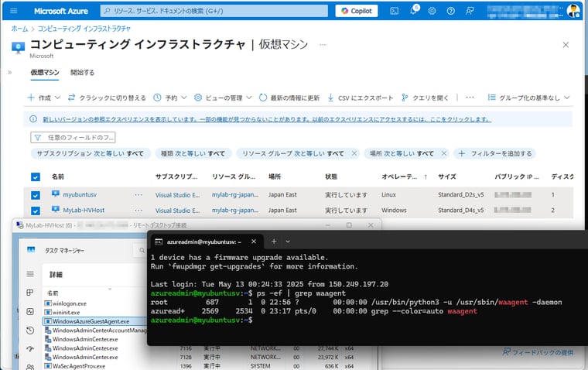Toggle the select-all checkbox in table header
The height and width of the screenshot is (370, 588).
(x=36, y=176)
